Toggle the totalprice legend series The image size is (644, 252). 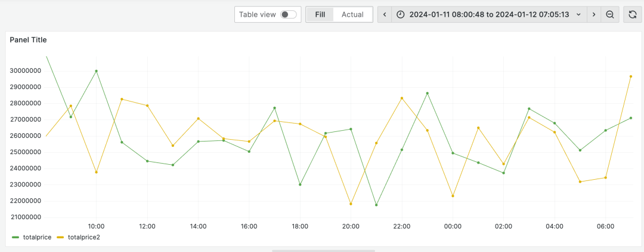(x=36, y=237)
